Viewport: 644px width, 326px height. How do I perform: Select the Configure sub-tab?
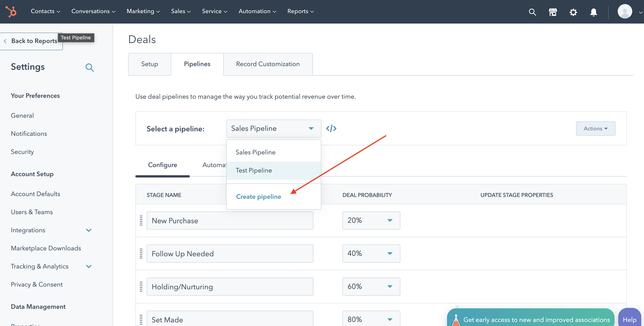click(163, 165)
